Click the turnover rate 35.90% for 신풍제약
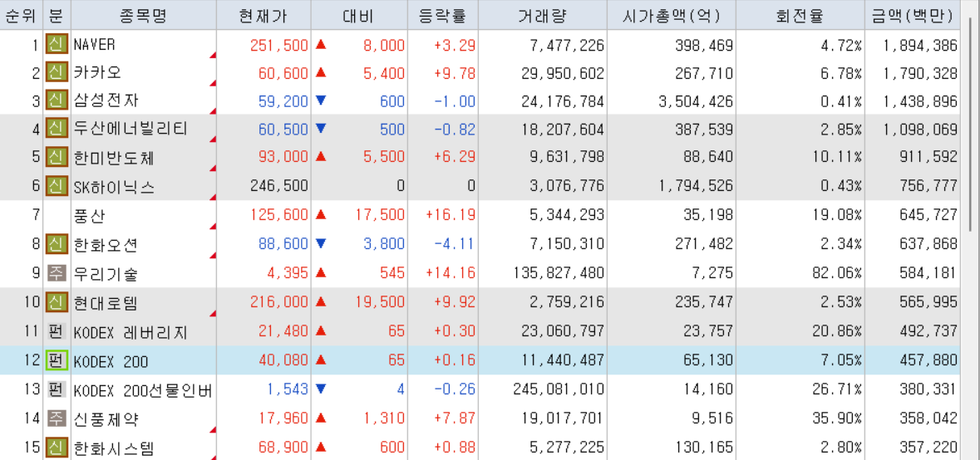The image size is (980, 460). (838, 418)
